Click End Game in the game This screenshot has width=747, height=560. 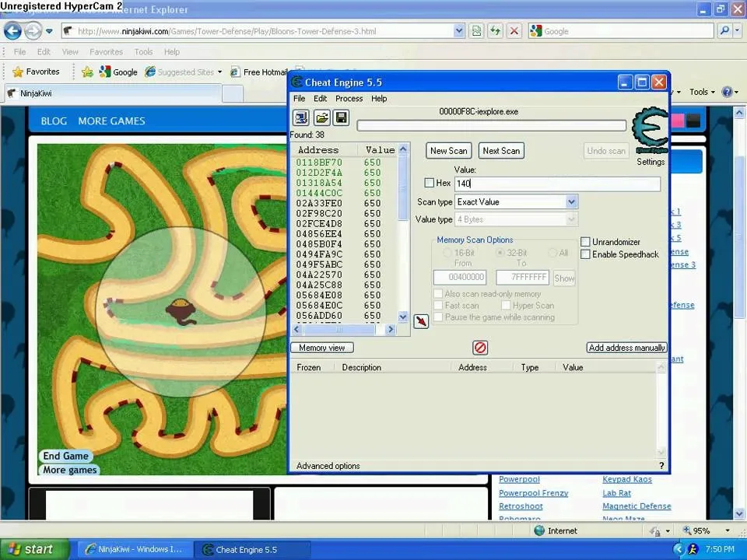click(65, 456)
